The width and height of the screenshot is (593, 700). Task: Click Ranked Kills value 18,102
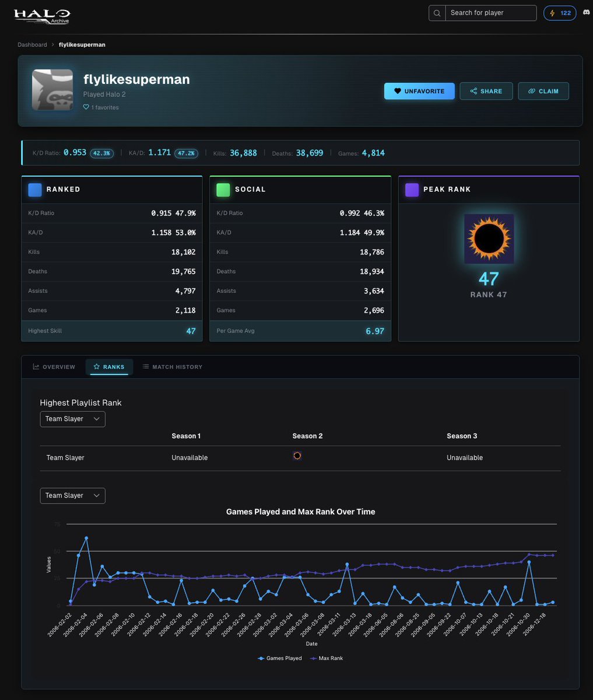(x=184, y=252)
